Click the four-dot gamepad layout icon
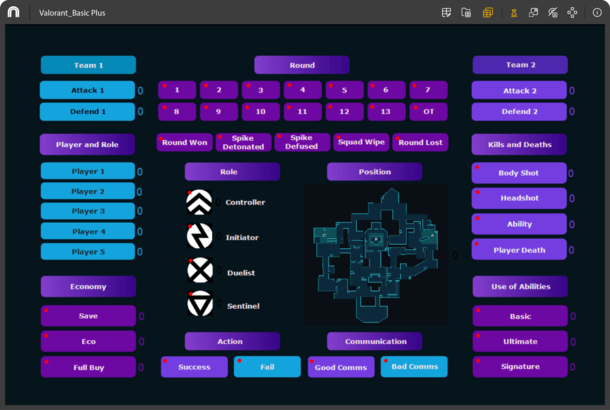 click(572, 12)
